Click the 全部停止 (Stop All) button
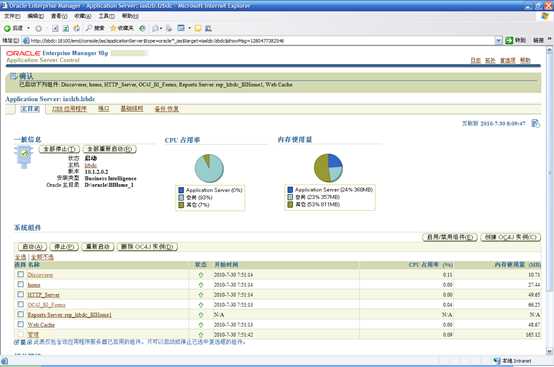This screenshot has width=554, height=367. [x=59, y=149]
